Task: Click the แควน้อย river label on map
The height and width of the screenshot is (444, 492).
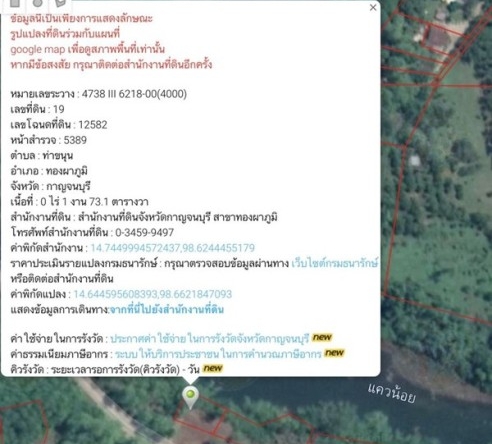Action: (392, 393)
